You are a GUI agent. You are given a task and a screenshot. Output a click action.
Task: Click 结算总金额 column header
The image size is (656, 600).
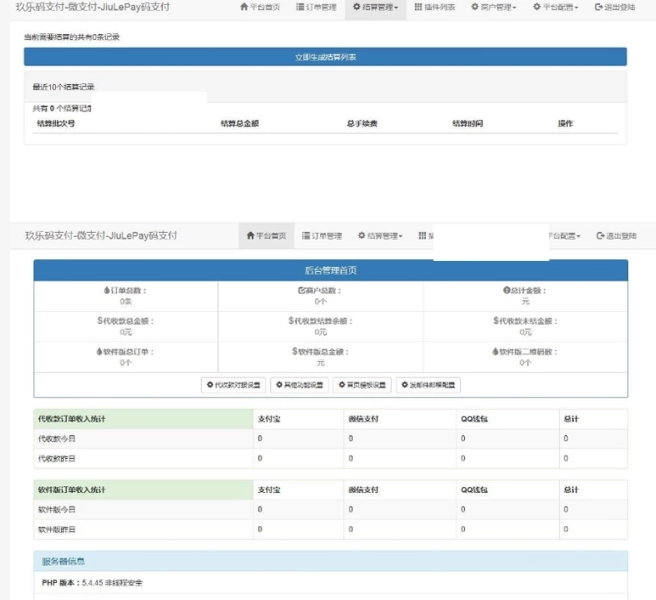240,123
